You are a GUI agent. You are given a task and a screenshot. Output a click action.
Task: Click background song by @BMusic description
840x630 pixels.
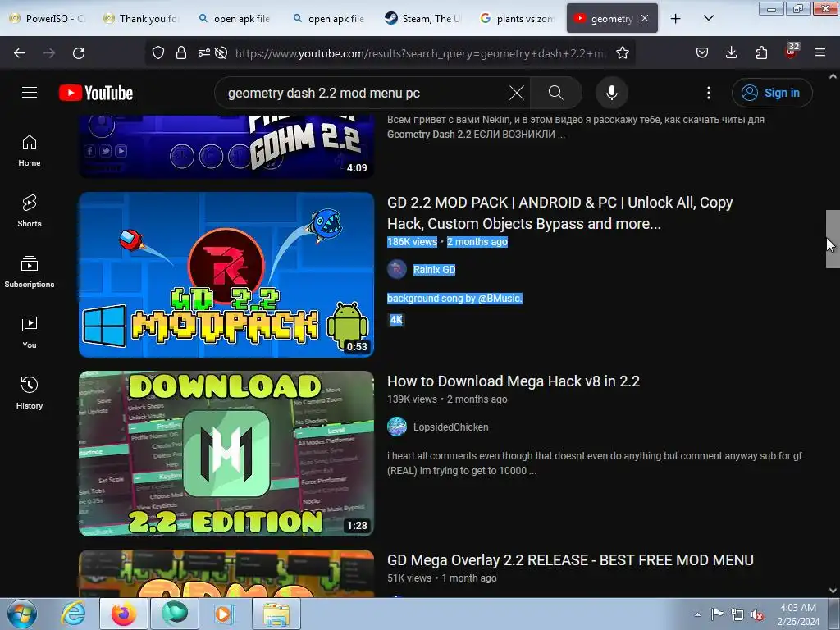(454, 299)
